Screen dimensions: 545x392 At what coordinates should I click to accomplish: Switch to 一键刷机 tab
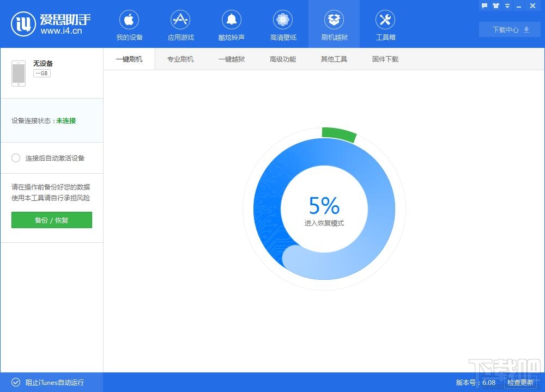click(129, 59)
